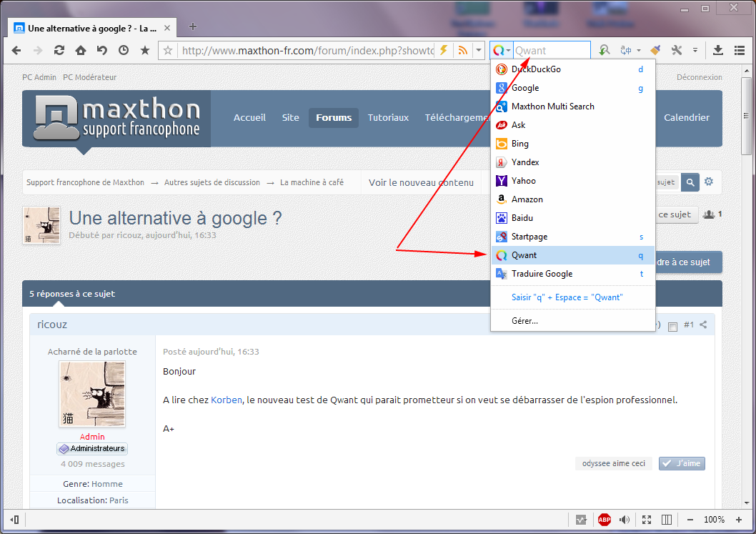Select Ask search engine
Image resolution: width=756 pixels, height=534 pixels.
coord(573,125)
